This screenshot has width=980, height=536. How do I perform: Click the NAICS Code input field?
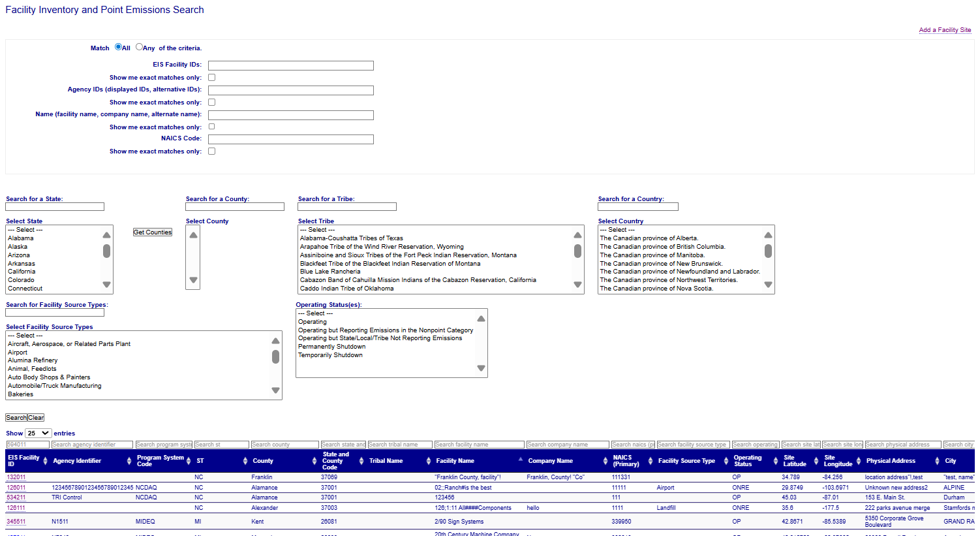tap(291, 139)
